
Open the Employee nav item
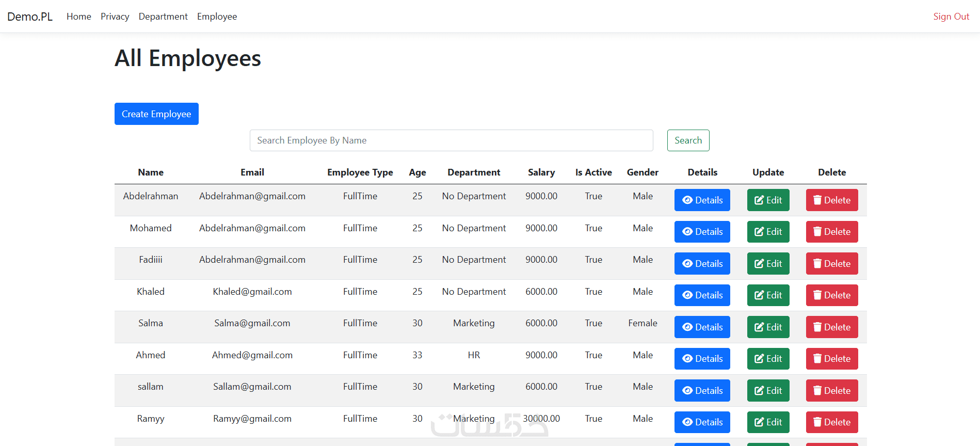coord(217,17)
